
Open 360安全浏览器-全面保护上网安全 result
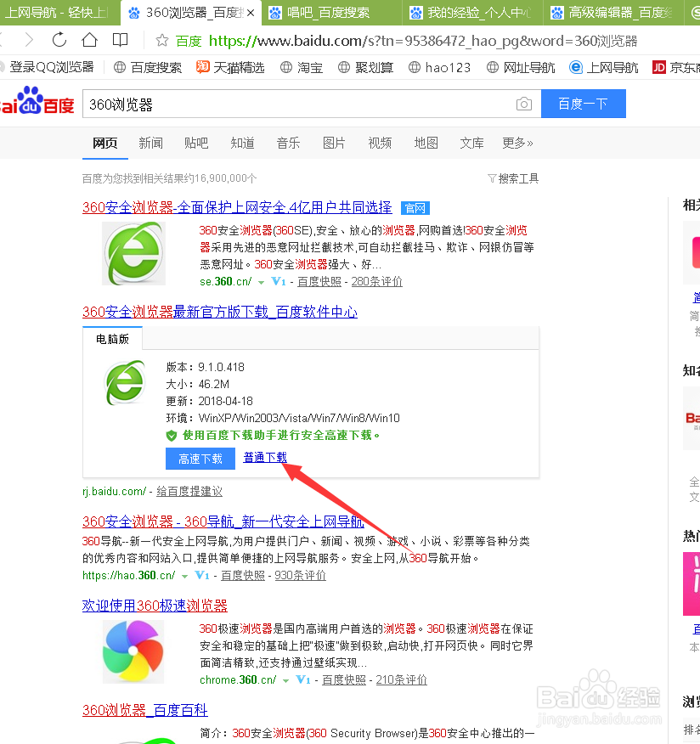point(237,207)
